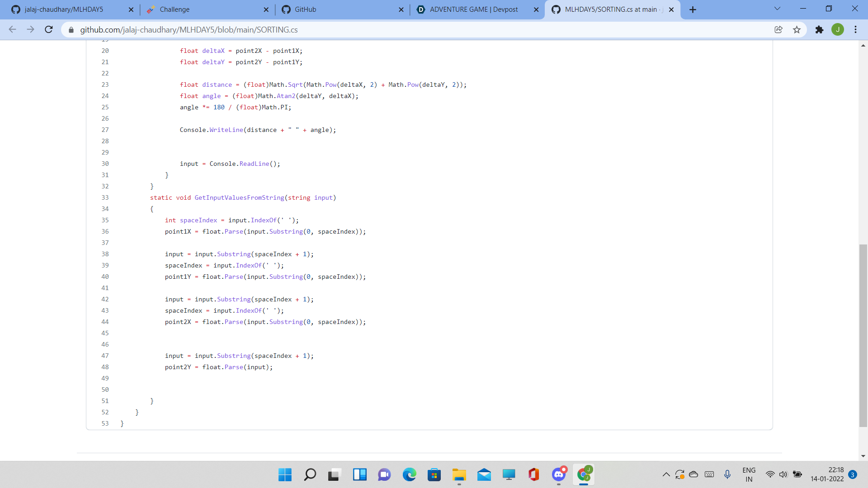Launch Discord from taskbar
The height and width of the screenshot is (488, 868).
559,474
